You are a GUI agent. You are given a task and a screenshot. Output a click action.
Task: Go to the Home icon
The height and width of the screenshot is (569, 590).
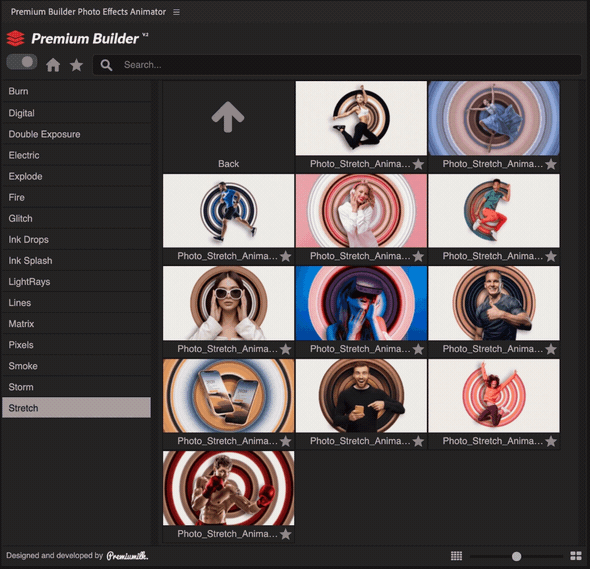pyautogui.click(x=53, y=65)
